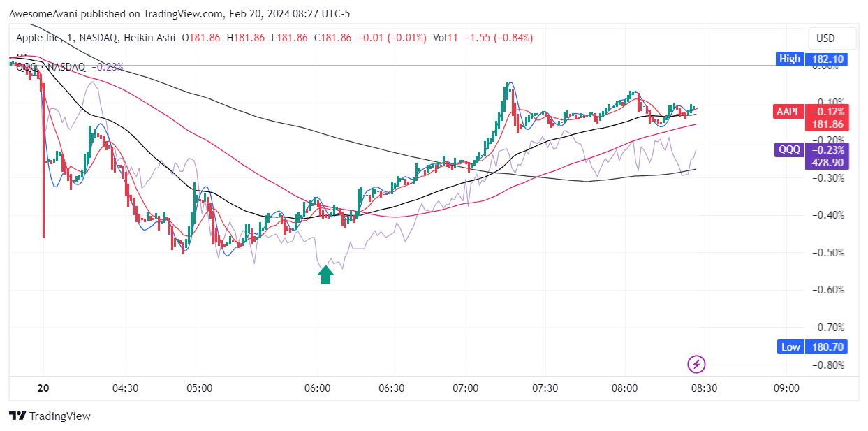
Task: Click the 08:30 time axis label
Action: (704, 388)
